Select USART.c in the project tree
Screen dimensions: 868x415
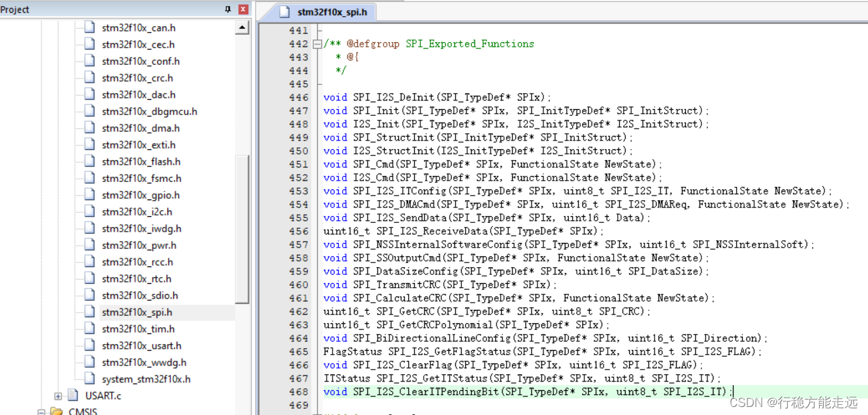[103, 396]
